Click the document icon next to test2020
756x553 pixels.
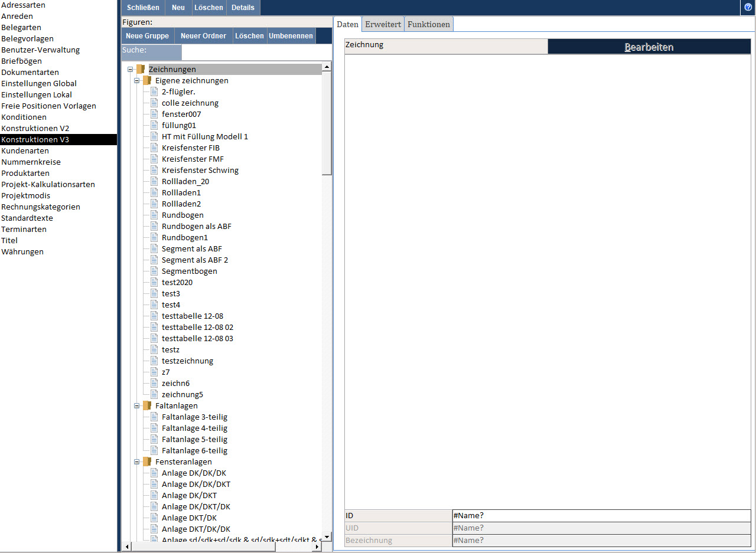point(154,283)
